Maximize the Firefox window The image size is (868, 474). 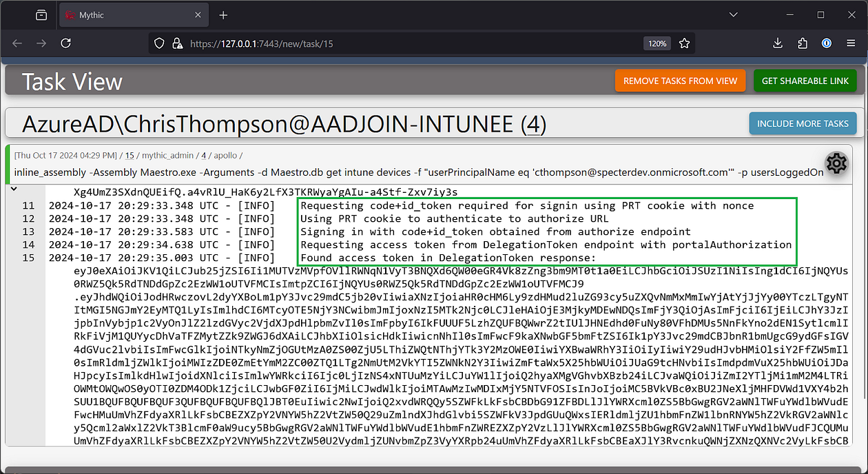click(x=820, y=14)
